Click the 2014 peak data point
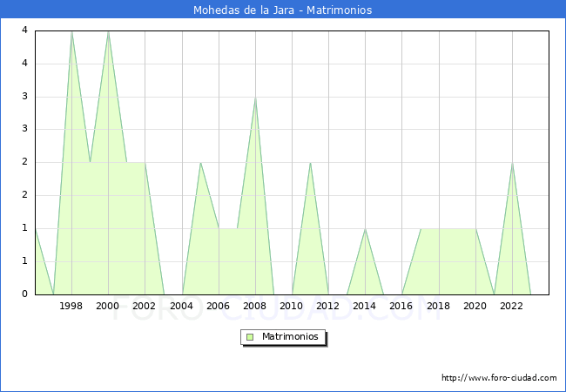The image size is (566, 392). (x=366, y=229)
